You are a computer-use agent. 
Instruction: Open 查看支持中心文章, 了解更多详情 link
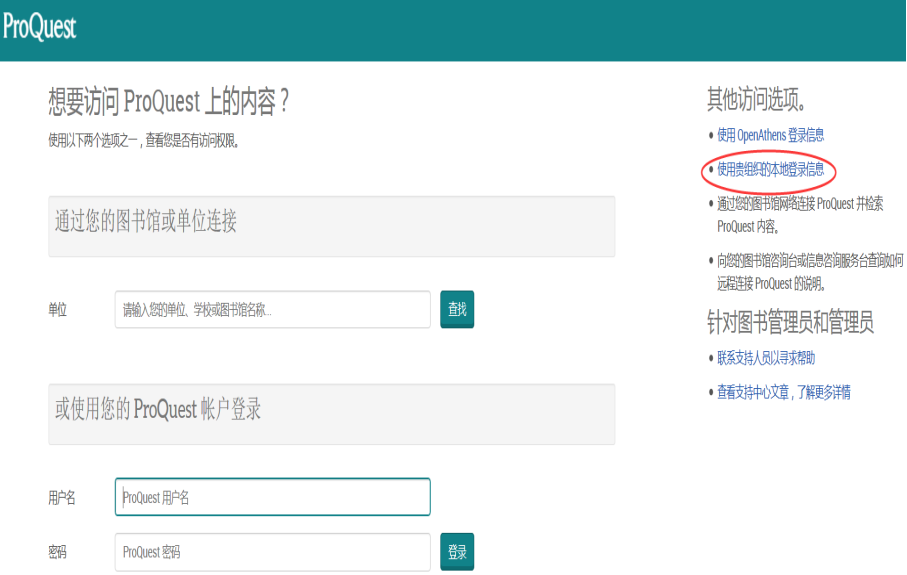784,392
